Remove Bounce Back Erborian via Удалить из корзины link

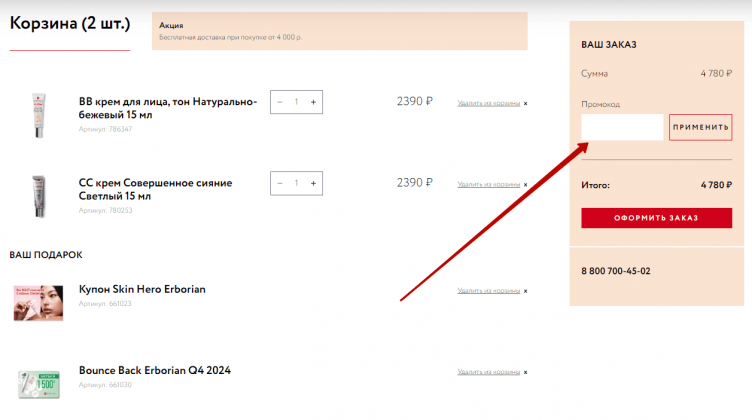click(488, 372)
